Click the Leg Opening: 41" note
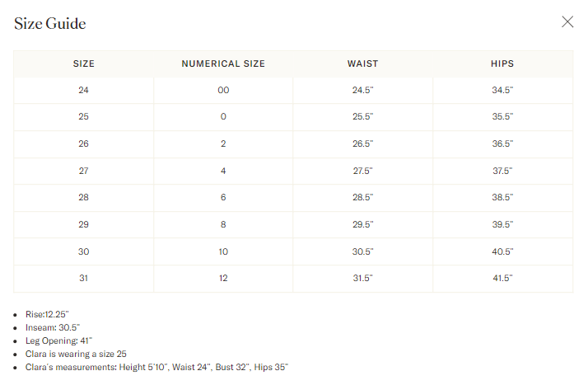Screen dimensions: 588x385 (58, 340)
